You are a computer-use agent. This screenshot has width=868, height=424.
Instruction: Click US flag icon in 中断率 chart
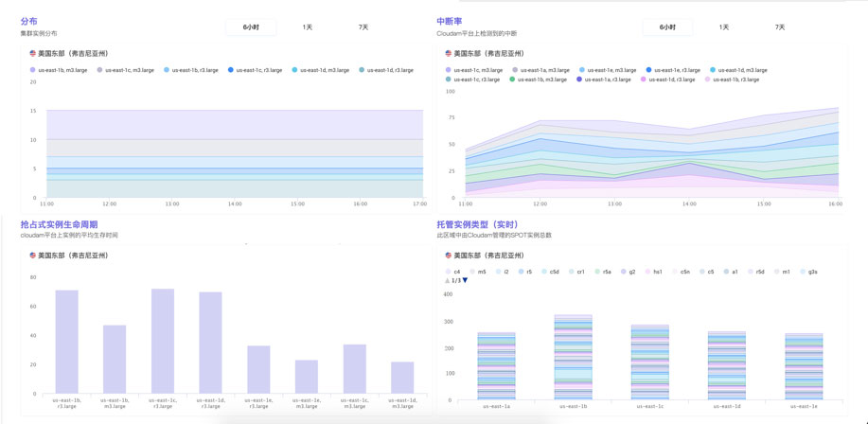[449, 54]
